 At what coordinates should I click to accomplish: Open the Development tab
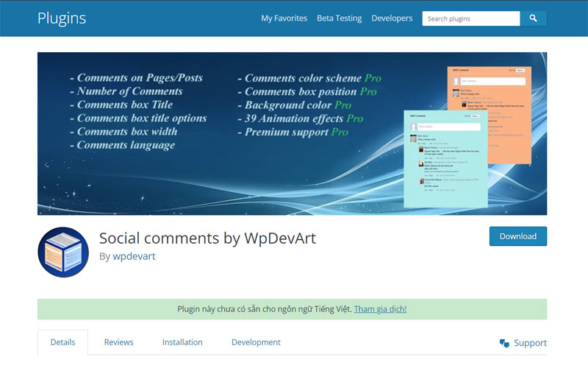pyautogui.click(x=256, y=342)
